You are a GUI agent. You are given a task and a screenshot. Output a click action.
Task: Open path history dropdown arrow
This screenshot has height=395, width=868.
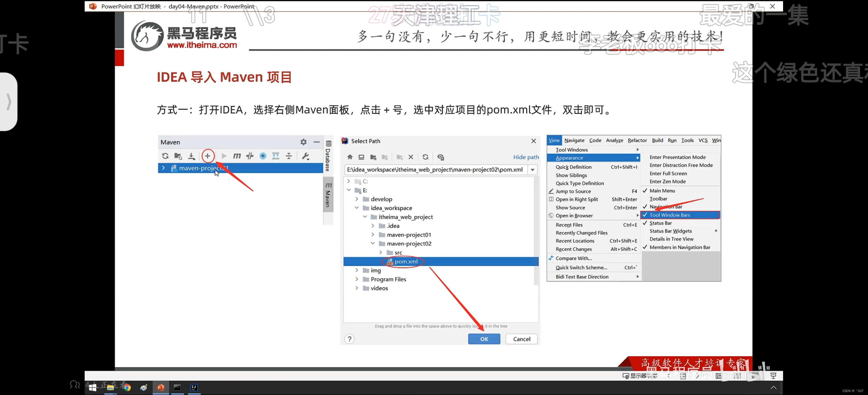point(532,170)
